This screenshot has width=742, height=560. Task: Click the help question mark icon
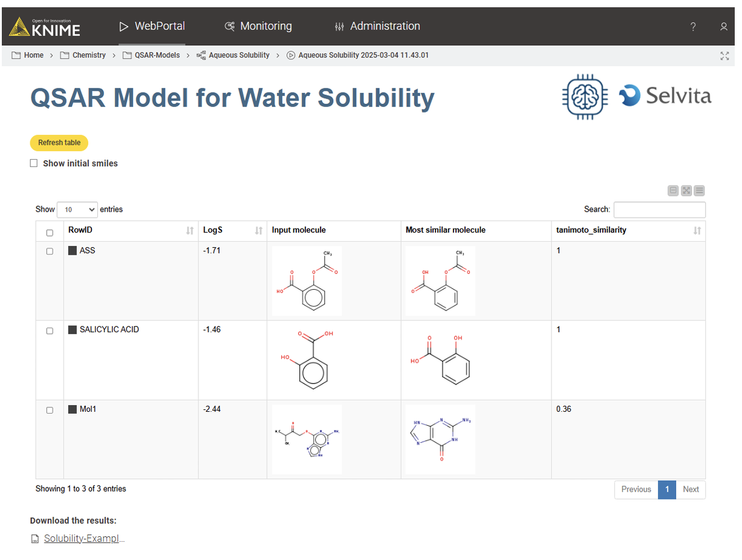pos(693,27)
